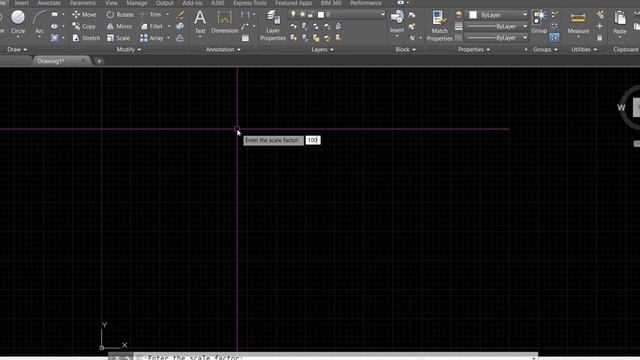Click the command line at bottom
This screenshot has width=640, height=360.
(335, 357)
